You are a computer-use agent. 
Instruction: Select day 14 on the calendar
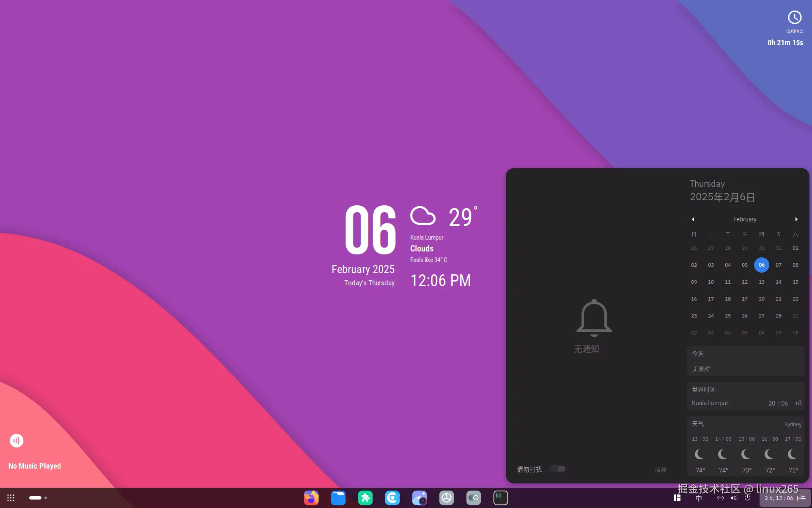778,282
